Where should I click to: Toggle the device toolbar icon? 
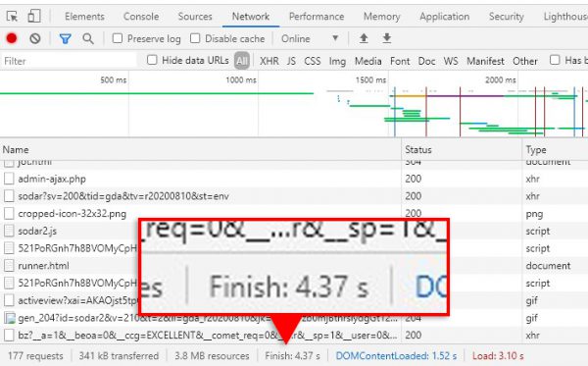pos(34,16)
